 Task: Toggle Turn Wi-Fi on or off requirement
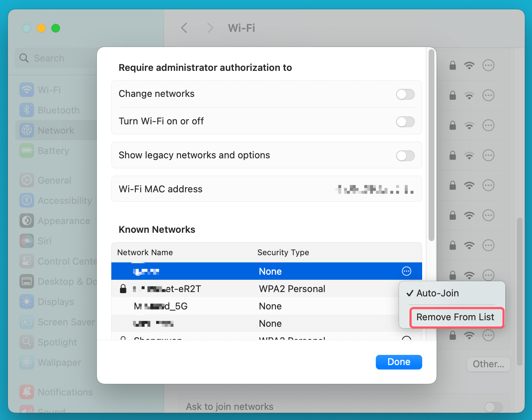pos(405,122)
